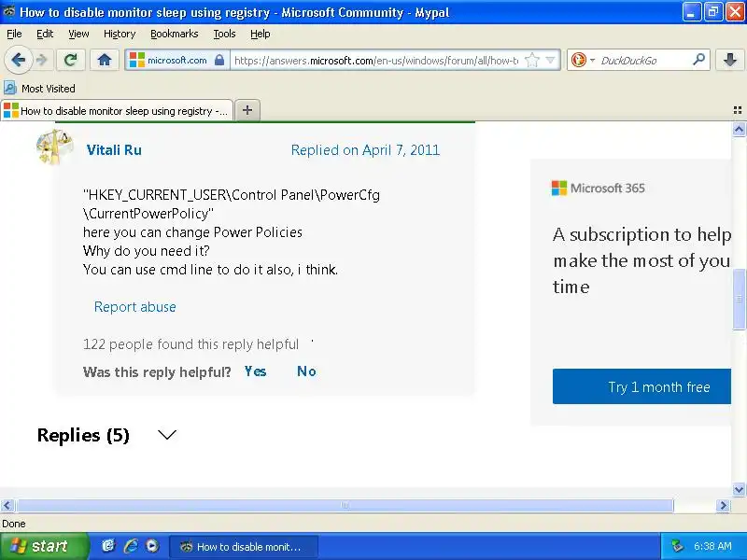747x560 pixels.
Task: Click the search magnifier icon
Action: click(698, 60)
